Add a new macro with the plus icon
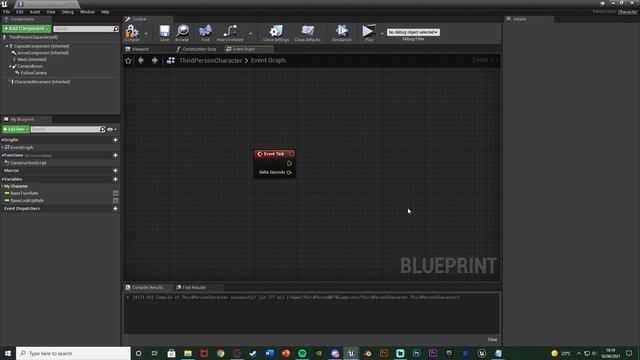Screen dimensions: 640x360 [x=115, y=171]
